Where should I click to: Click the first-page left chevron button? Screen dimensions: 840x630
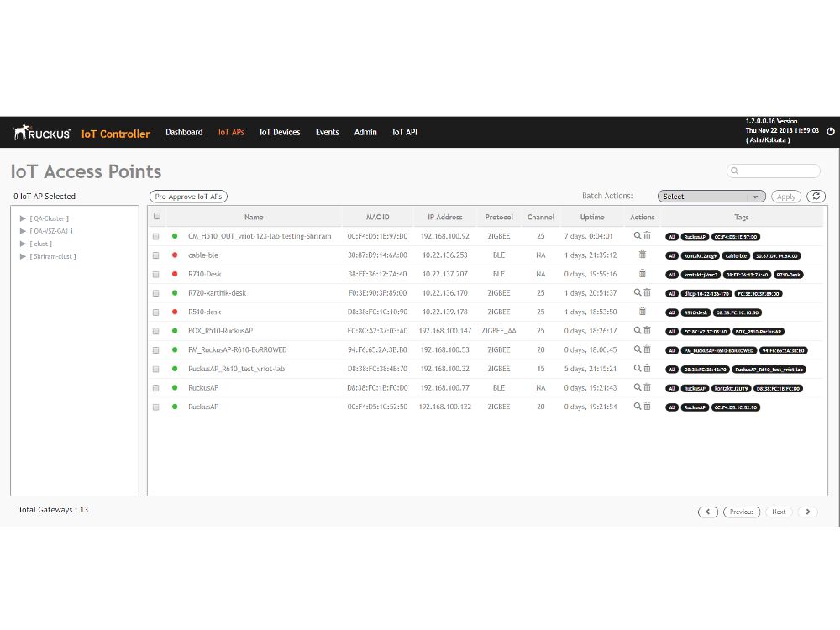(707, 512)
